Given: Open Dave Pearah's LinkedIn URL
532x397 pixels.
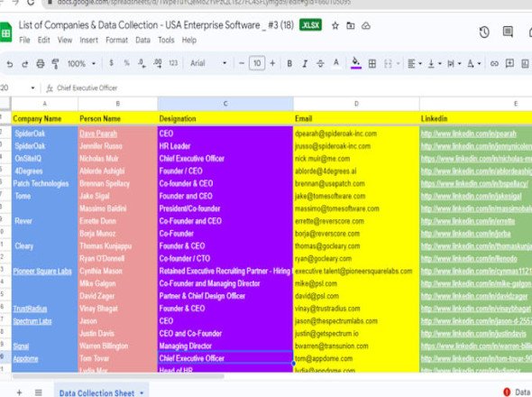Looking at the screenshot, I should point(469,134).
